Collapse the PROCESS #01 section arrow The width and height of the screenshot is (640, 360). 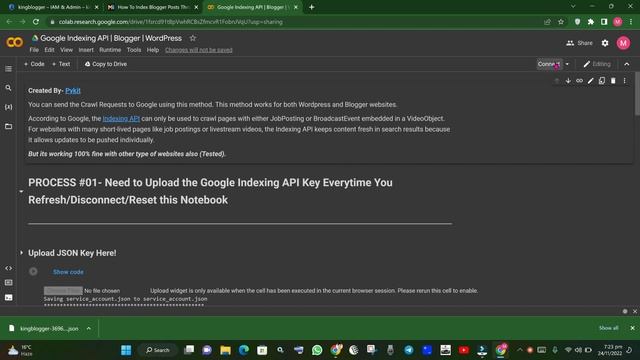click(x=21, y=191)
